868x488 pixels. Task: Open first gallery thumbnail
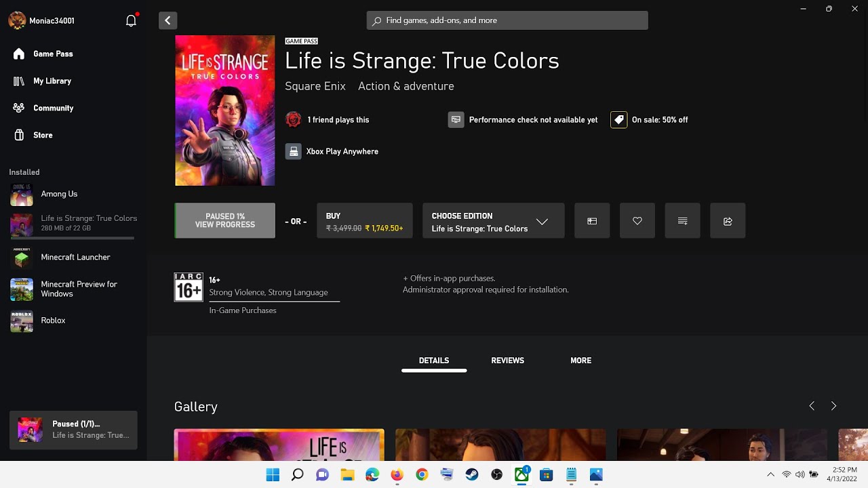[279, 445]
